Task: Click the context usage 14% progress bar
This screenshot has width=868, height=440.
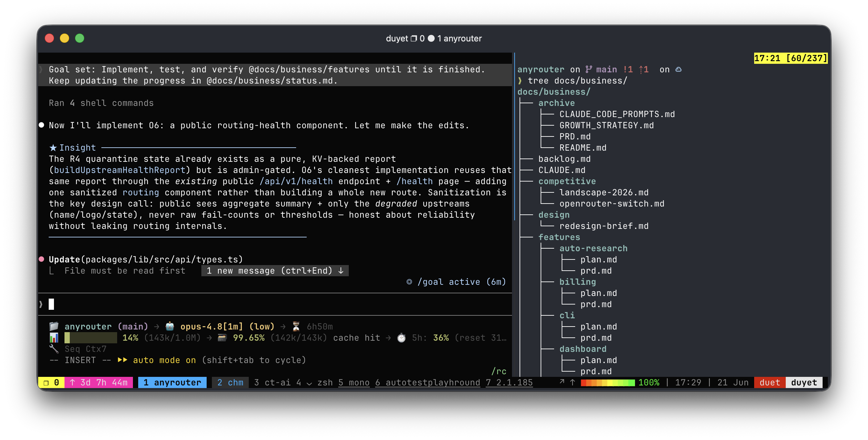Action: pyautogui.click(x=90, y=337)
